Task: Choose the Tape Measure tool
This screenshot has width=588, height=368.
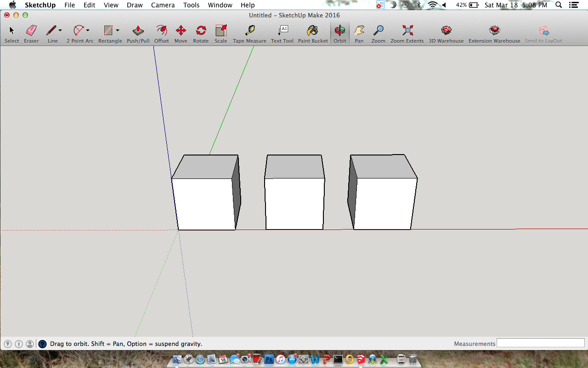Action: point(249,34)
